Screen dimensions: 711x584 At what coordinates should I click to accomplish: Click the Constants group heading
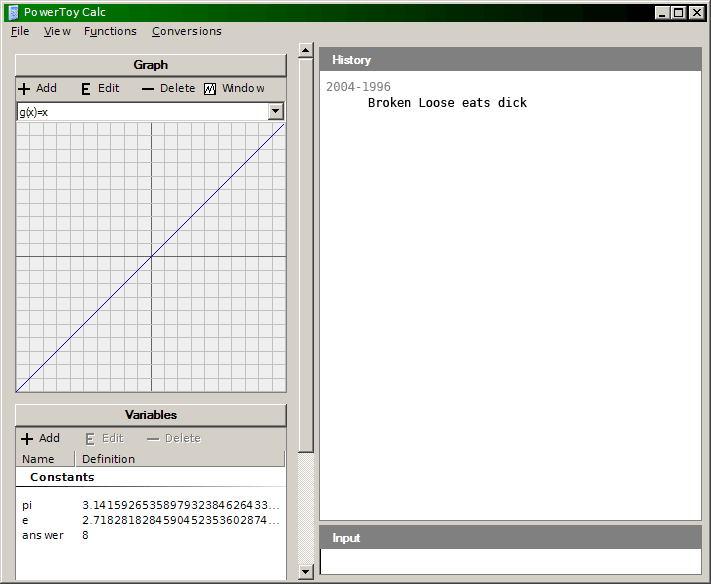62,477
